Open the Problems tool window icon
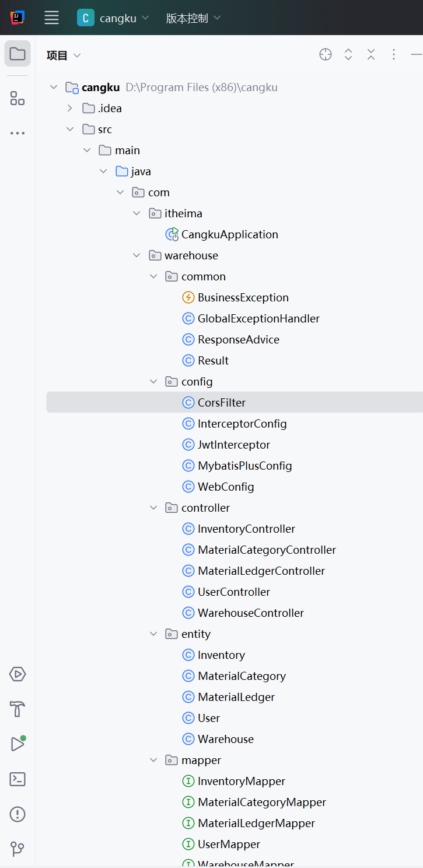 tap(18, 814)
